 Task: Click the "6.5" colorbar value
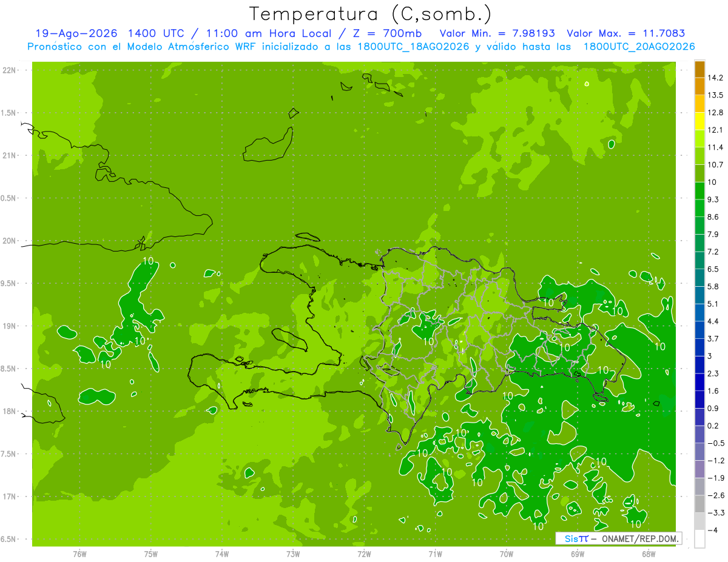713,269
